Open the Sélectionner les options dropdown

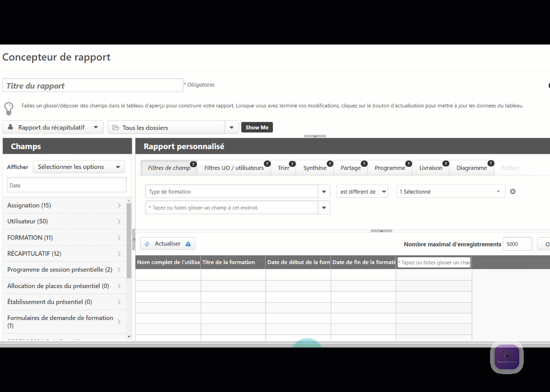click(x=79, y=167)
